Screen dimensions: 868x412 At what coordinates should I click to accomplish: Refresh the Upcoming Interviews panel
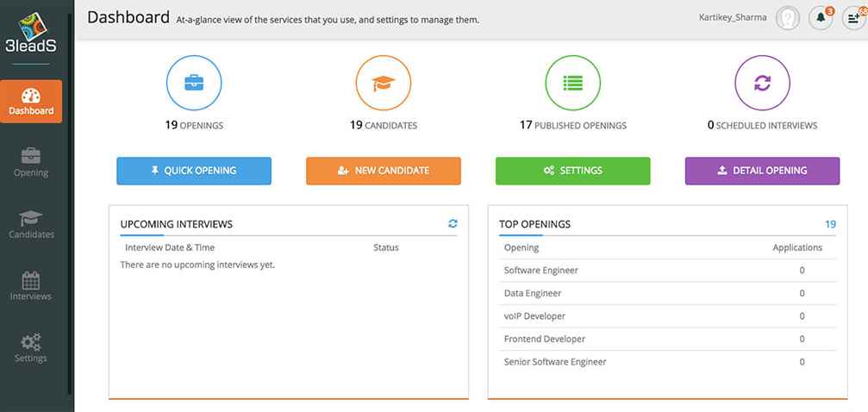coord(453,224)
